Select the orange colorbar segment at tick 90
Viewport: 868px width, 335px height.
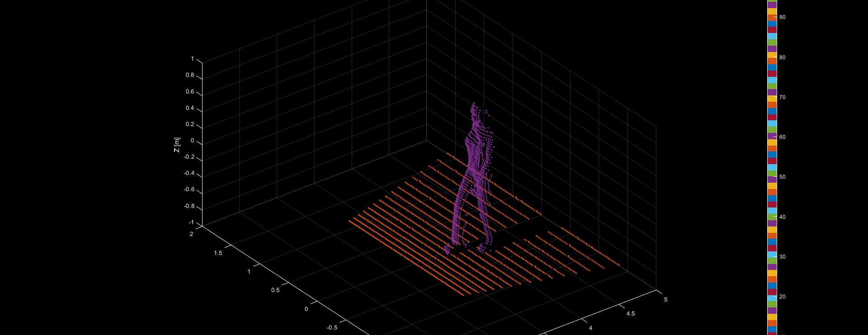pos(772,17)
